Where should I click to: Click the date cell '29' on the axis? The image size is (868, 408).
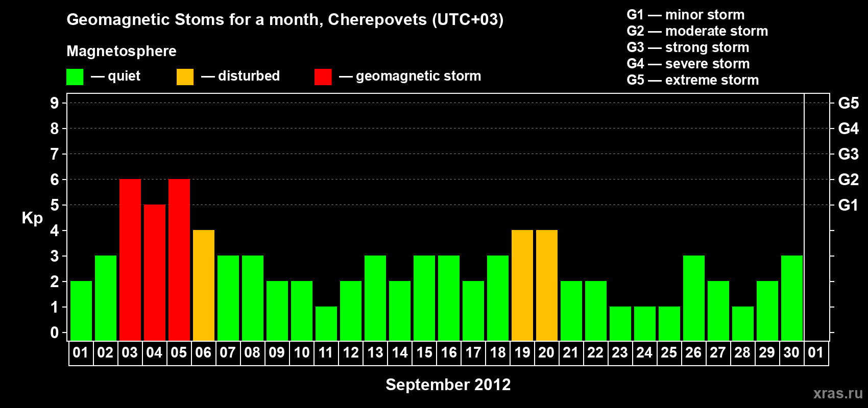point(767,353)
